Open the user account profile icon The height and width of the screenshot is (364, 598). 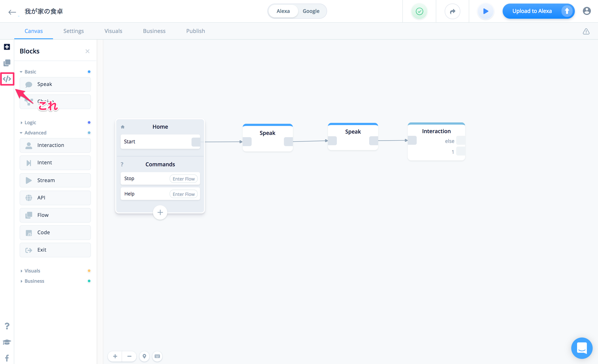[587, 11]
